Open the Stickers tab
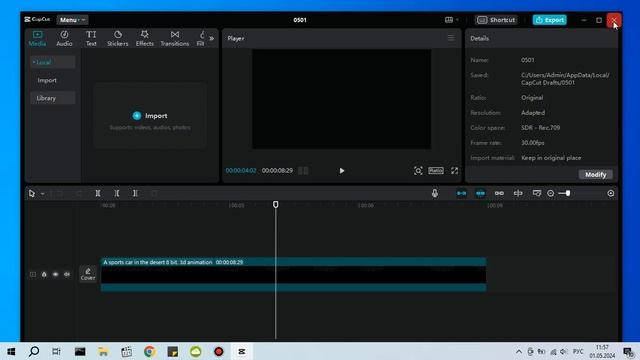Viewport: 640px width, 360px height. pos(118,38)
